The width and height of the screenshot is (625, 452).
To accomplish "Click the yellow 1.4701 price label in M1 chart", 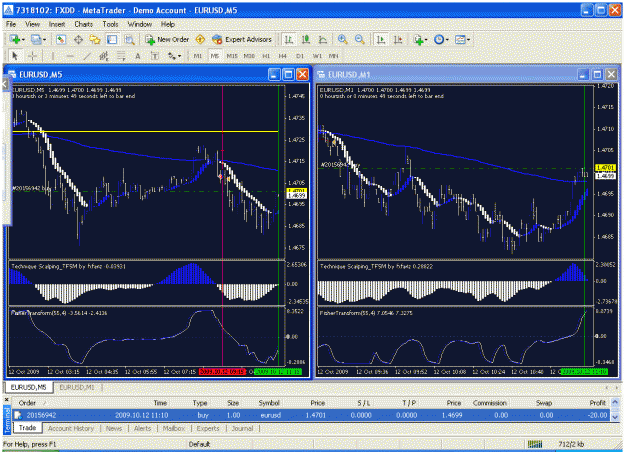I will pyautogui.click(x=605, y=168).
